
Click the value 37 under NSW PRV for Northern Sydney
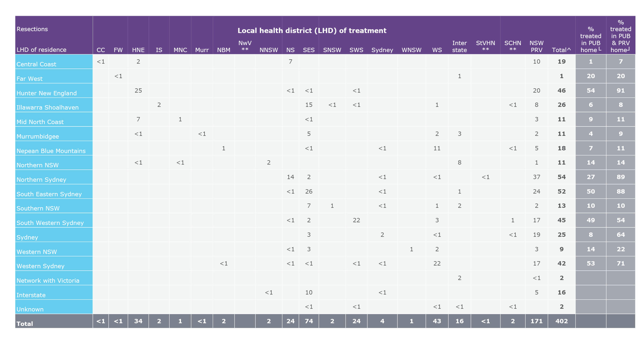[x=536, y=177]
